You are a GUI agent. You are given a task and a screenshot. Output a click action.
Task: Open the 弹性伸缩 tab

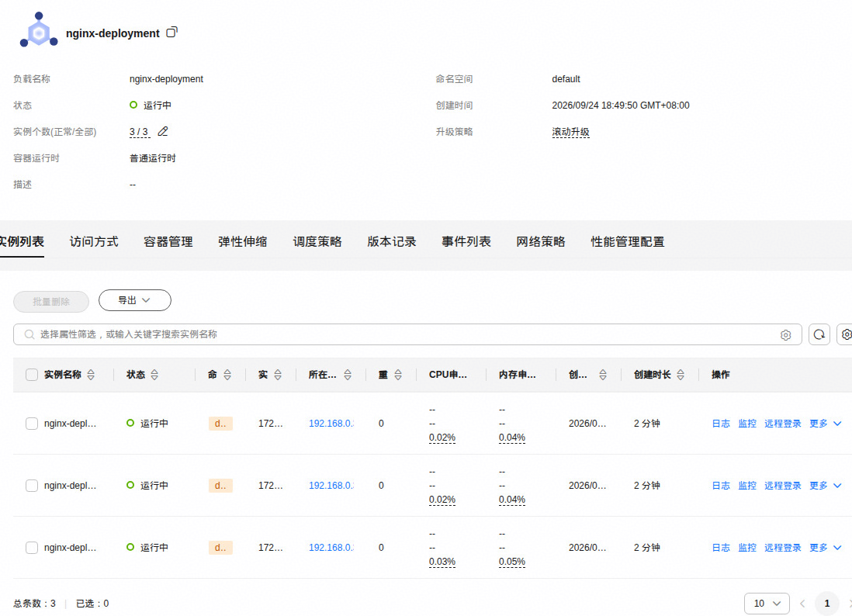(x=243, y=242)
